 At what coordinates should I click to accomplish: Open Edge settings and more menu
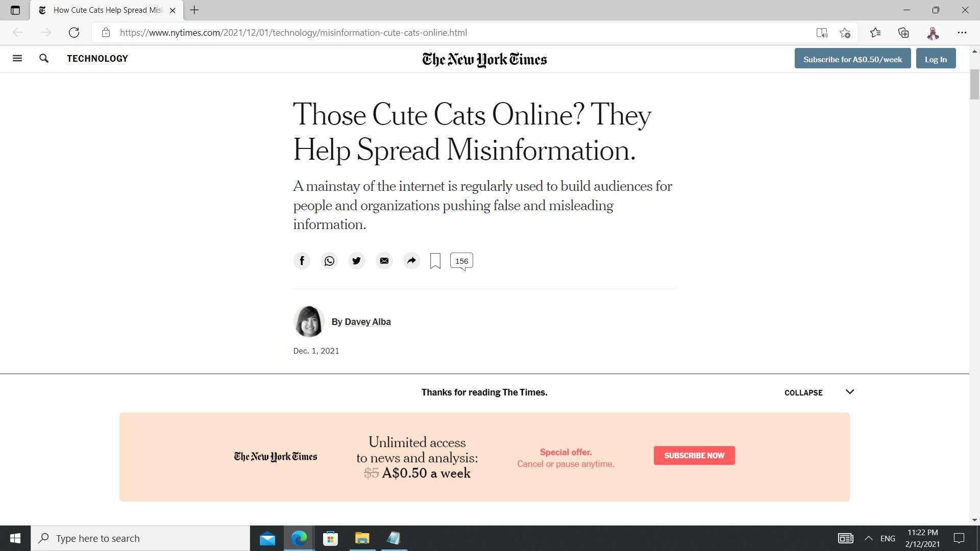click(962, 33)
